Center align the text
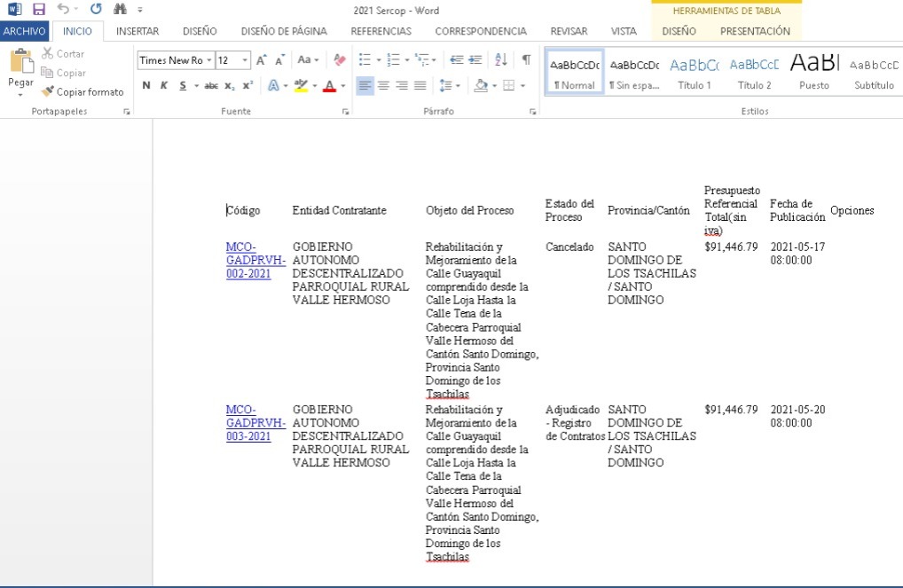The image size is (903, 588). coord(383,86)
